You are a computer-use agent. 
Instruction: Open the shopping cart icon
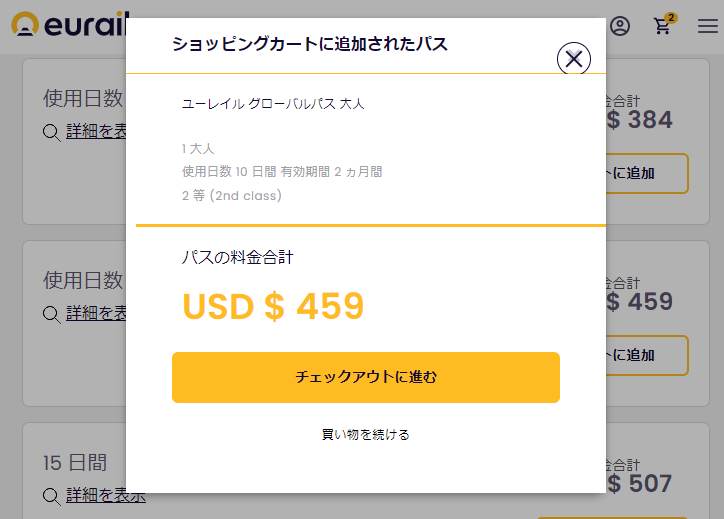(x=662, y=27)
